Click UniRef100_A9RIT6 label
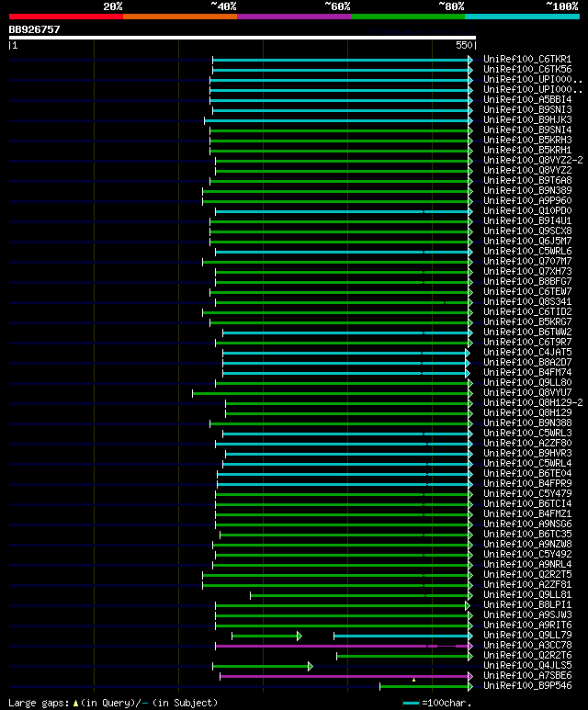Viewport: 588px width, 710px height. click(527, 625)
